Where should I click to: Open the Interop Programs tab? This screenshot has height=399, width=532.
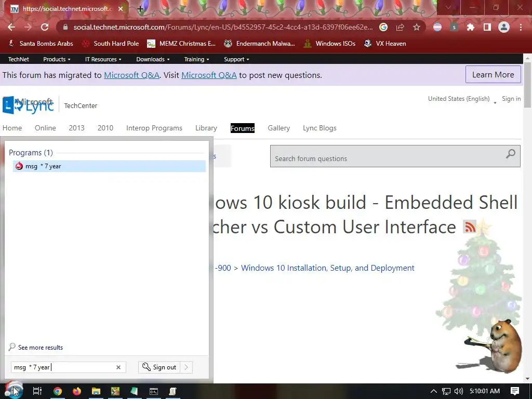click(154, 128)
